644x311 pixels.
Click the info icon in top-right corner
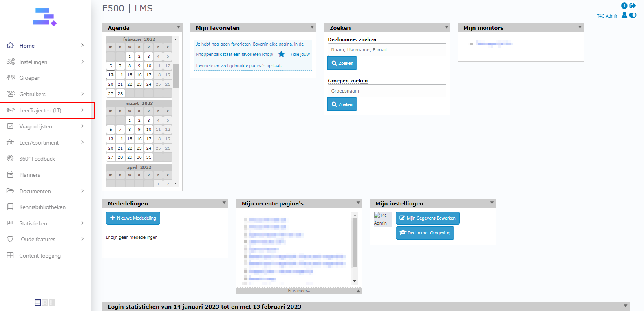tap(624, 6)
